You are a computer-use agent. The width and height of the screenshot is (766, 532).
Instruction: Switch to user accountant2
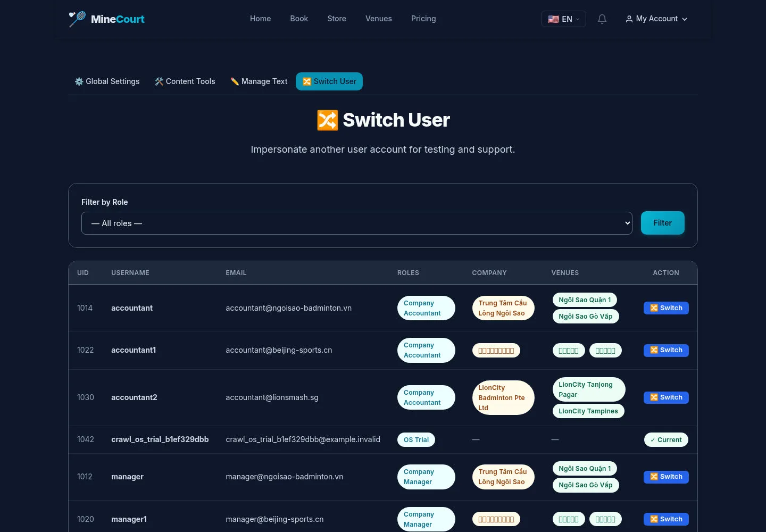click(x=666, y=397)
